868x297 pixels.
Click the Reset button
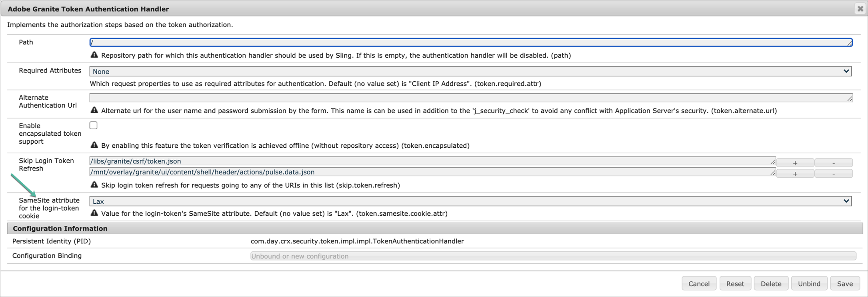click(x=735, y=283)
